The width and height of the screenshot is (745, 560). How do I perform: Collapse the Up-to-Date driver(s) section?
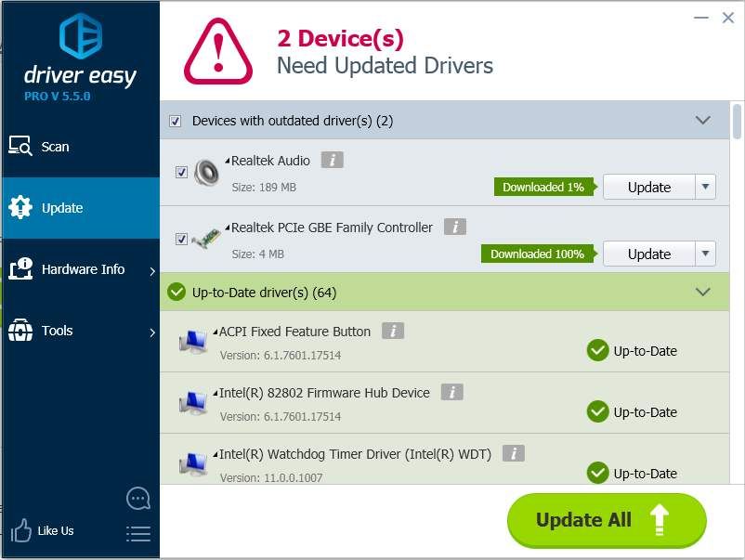pyautogui.click(x=703, y=292)
